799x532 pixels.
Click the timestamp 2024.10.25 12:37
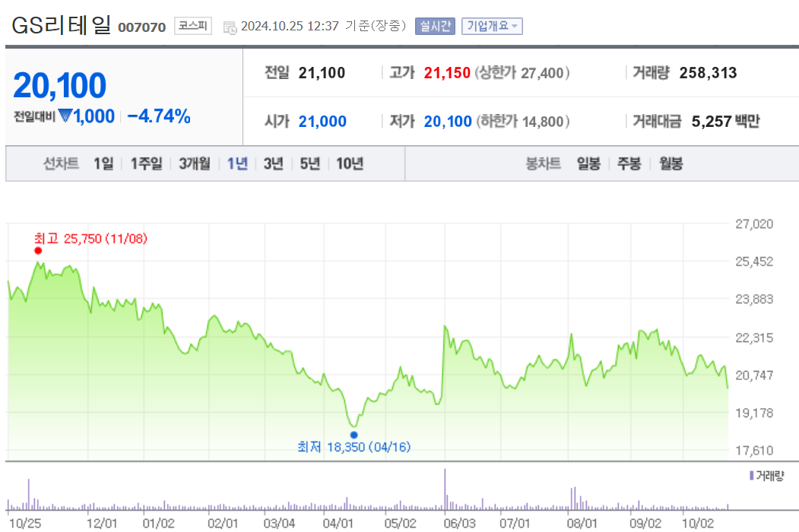pyautogui.click(x=290, y=26)
